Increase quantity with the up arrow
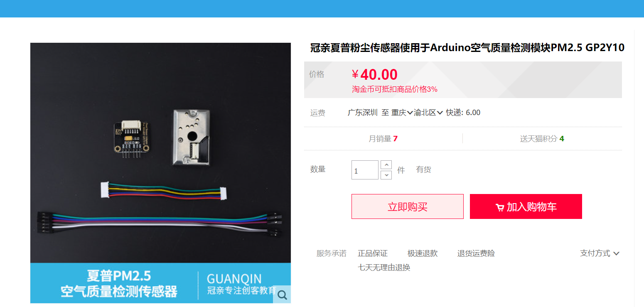The height and width of the screenshot is (307, 644). tap(386, 165)
